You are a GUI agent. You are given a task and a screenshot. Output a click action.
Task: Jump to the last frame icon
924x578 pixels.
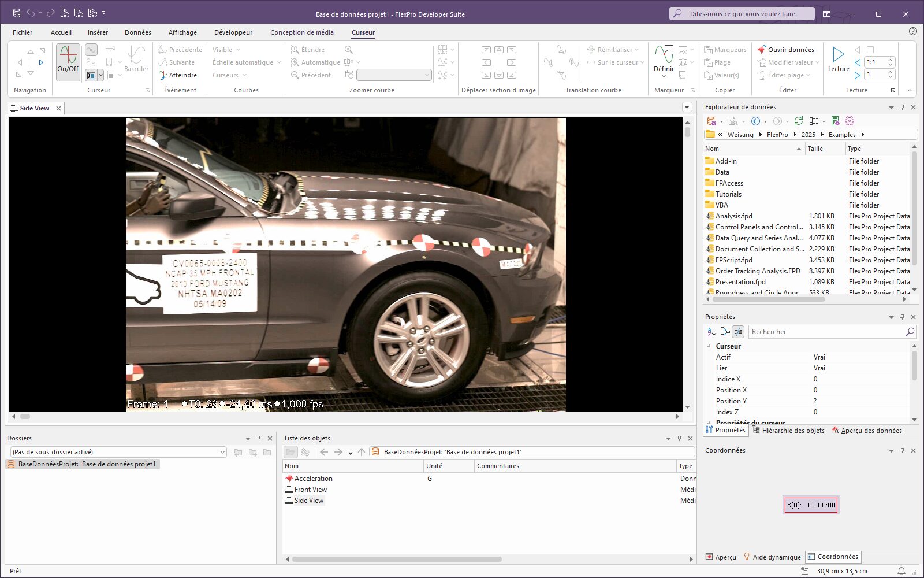point(858,75)
